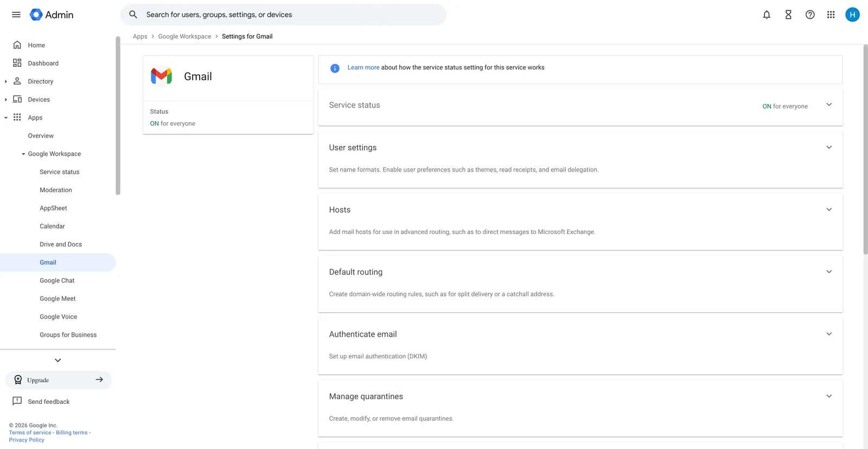Expand the User settings section chevron
This screenshot has width=868, height=449.
click(x=829, y=147)
